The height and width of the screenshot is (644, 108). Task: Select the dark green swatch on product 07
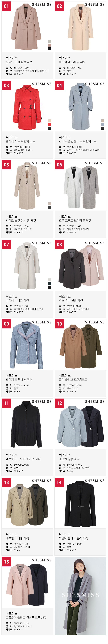click(x=50, y=283)
